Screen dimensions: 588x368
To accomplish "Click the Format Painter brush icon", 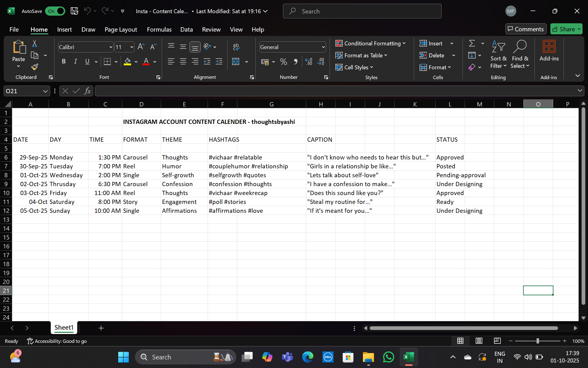I will [x=35, y=67].
